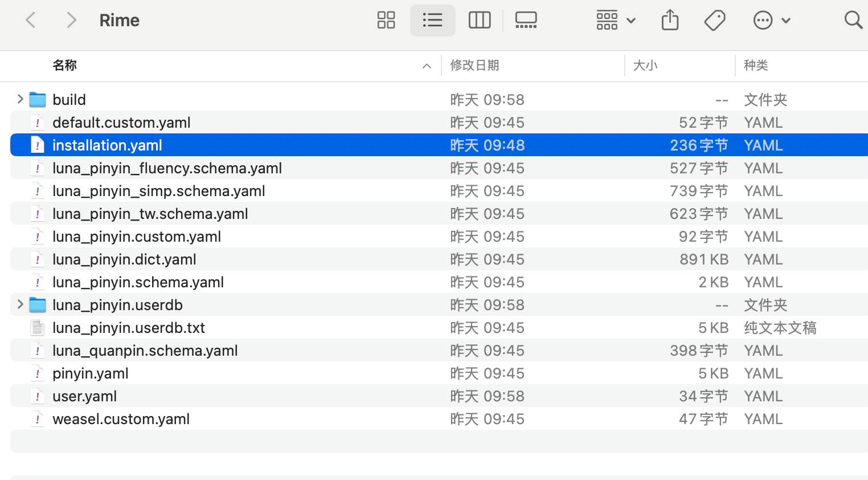Click the 纯文本文稿 kind label
868x480 pixels.
(x=780, y=328)
